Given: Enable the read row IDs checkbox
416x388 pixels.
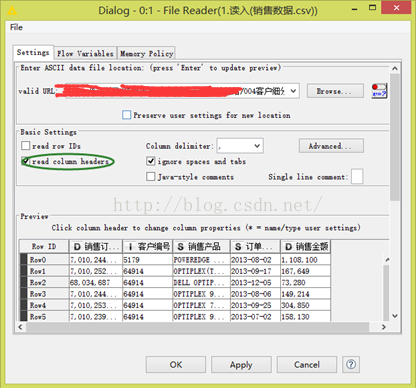Looking at the screenshot, I should coord(26,146).
